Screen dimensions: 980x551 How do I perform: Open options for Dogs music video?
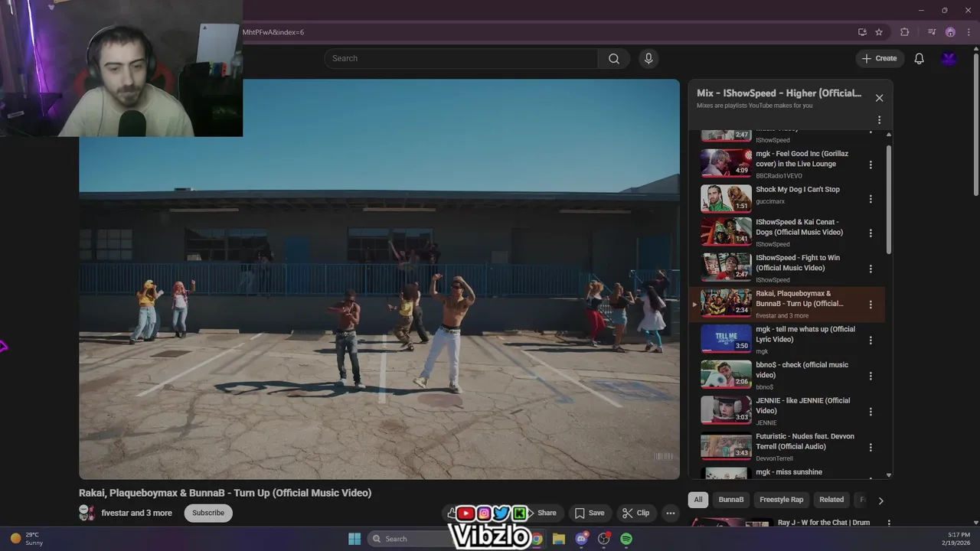871,233
